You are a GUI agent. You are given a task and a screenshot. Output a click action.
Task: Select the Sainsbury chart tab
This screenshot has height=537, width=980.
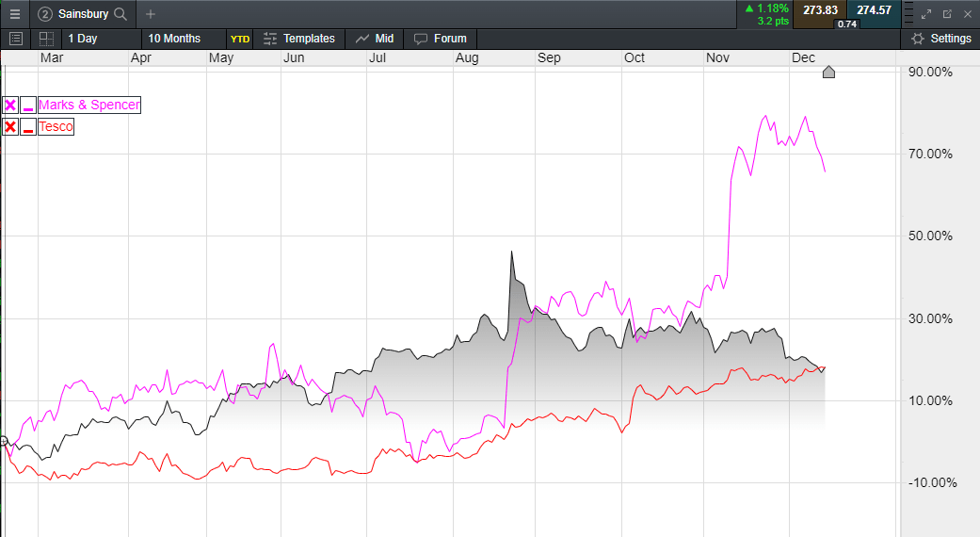82,14
